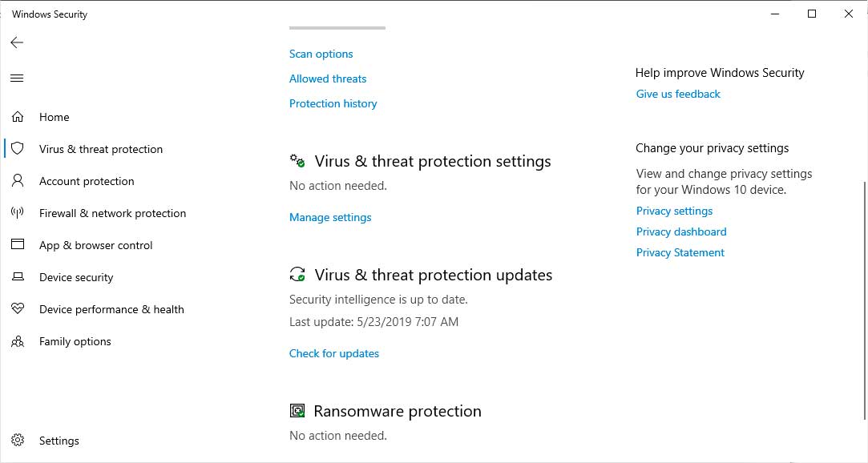Select Firewall & network protection in sidebar
The width and height of the screenshot is (868, 463).
(x=112, y=213)
